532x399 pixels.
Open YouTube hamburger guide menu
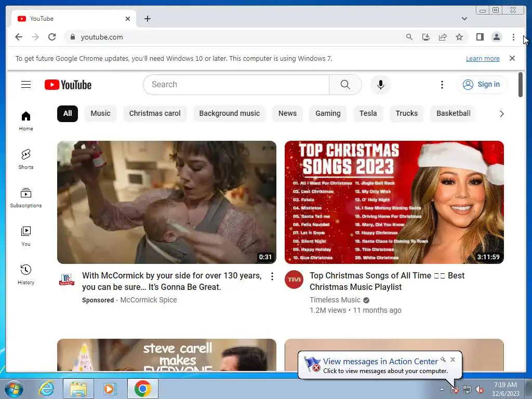pos(26,85)
